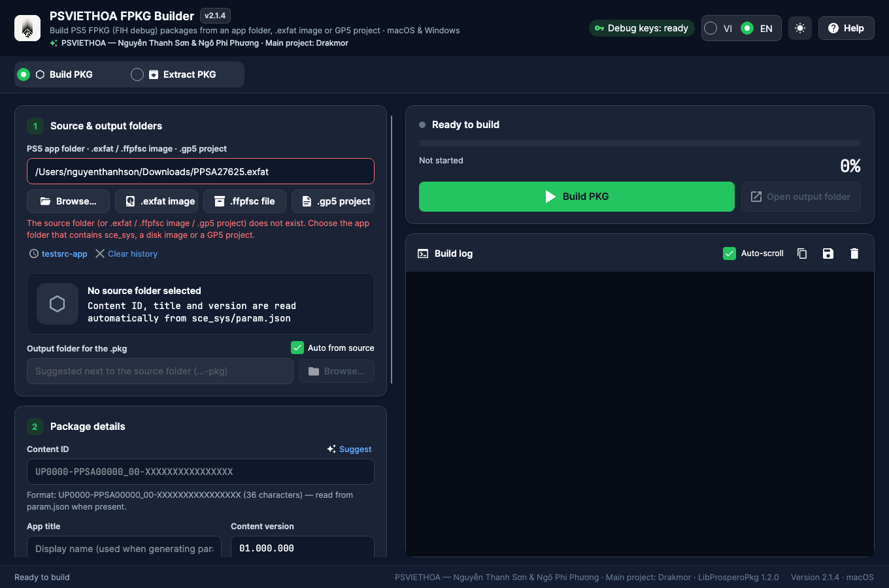The image size is (889, 588).
Task: Open the testsrc-app history entry
Action: coord(65,253)
